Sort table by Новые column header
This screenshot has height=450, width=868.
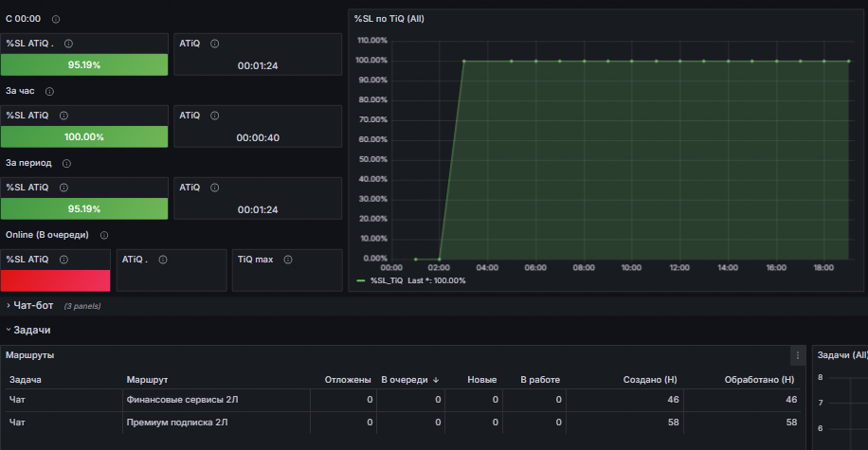click(x=481, y=380)
